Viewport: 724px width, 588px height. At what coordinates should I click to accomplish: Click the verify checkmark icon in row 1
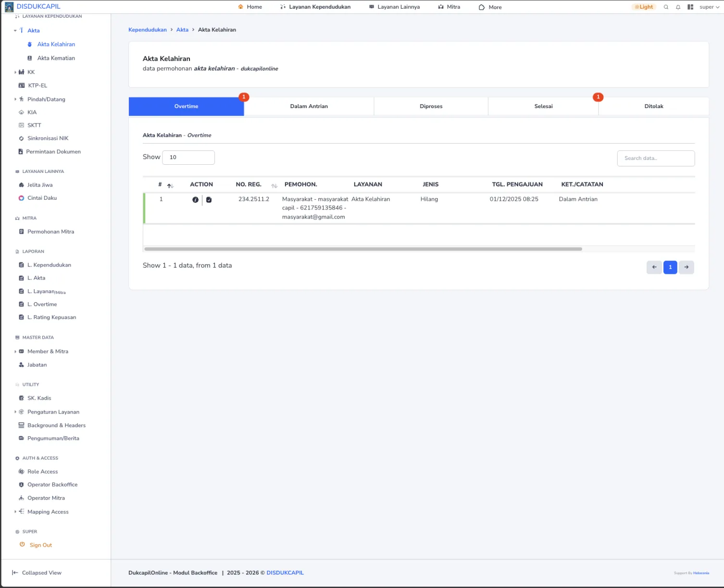coord(209,200)
